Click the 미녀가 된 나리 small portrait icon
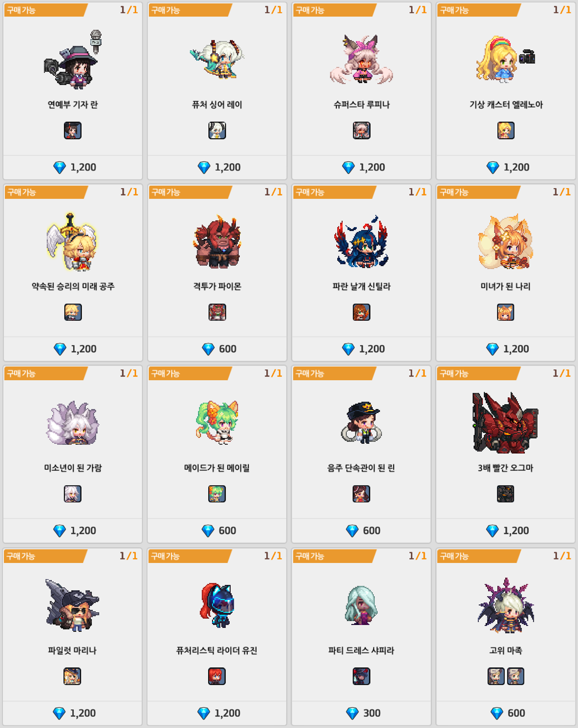This screenshot has height=728, width=578. tap(505, 312)
